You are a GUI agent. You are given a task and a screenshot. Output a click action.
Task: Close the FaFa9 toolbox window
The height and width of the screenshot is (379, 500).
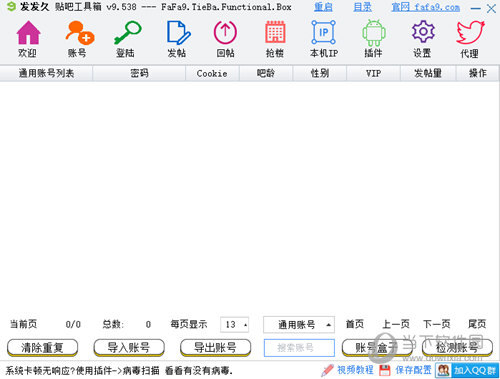(x=491, y=8)
